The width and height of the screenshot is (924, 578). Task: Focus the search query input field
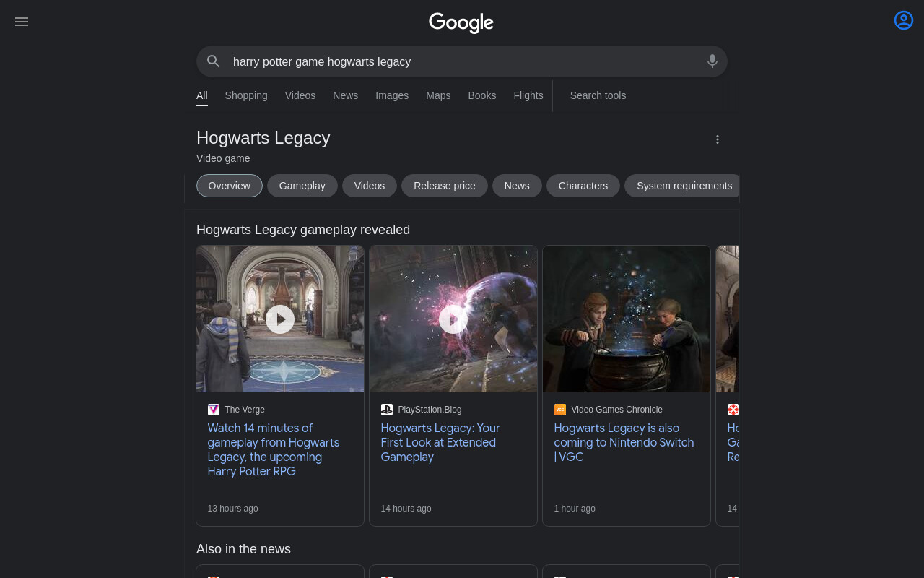point(462,61)
